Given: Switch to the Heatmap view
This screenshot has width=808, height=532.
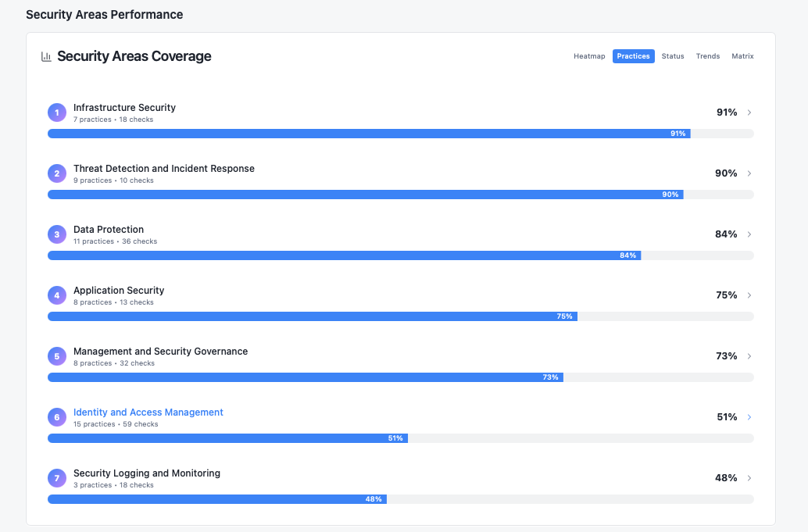Looking at the screenshot, I should 589,55.
